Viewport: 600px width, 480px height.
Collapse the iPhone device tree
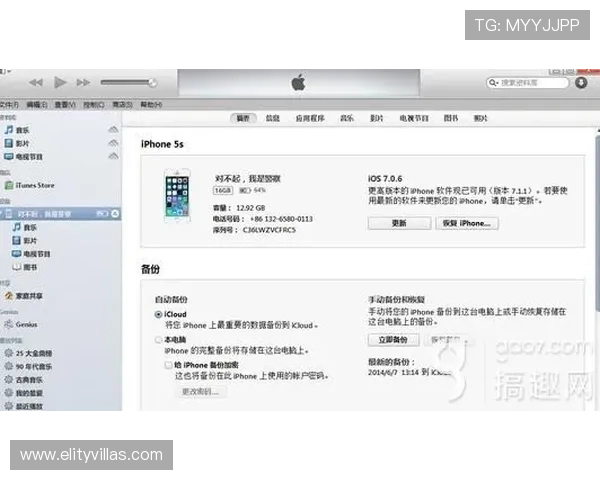coord(2,214)
